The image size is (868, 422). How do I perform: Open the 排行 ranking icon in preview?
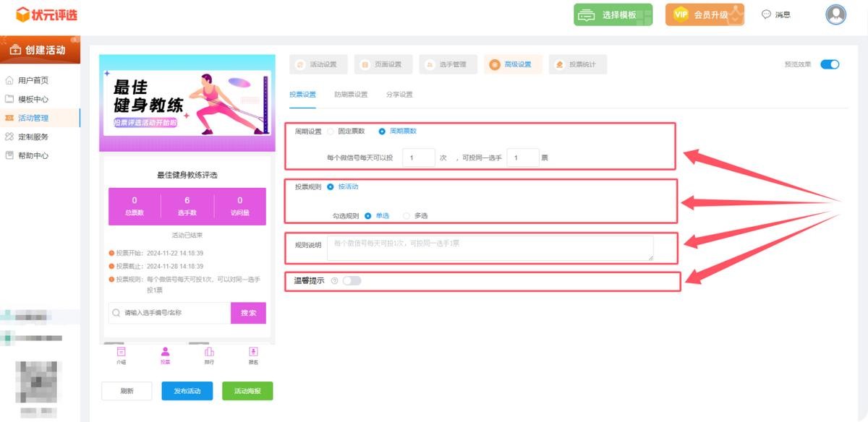(209, 352)
